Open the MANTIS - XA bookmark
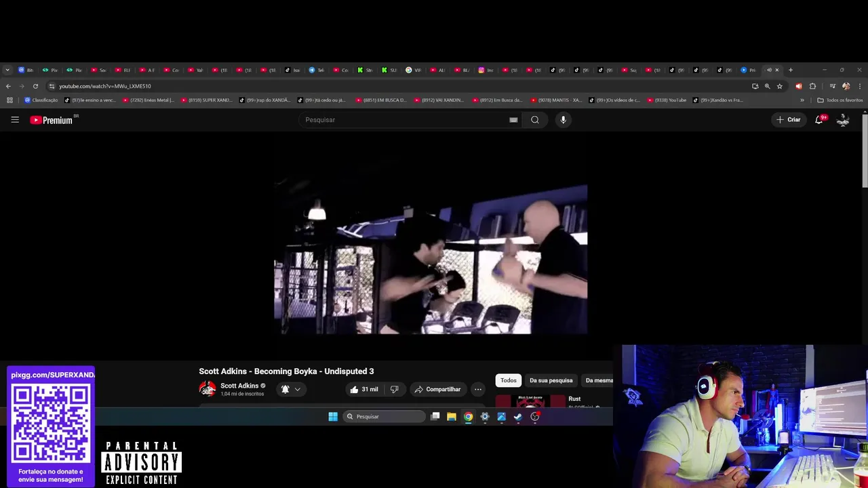868x488 pixels. [556, 100]
